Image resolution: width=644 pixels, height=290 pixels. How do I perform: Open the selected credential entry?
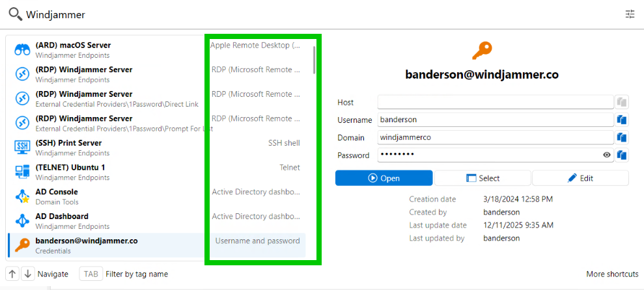click(x=384, y=178)
